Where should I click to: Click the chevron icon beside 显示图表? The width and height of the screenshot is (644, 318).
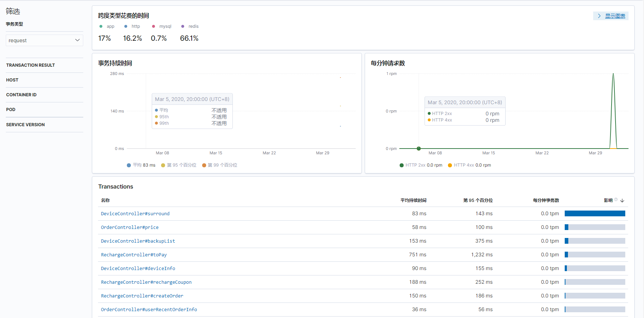click(x=599, y=16)
